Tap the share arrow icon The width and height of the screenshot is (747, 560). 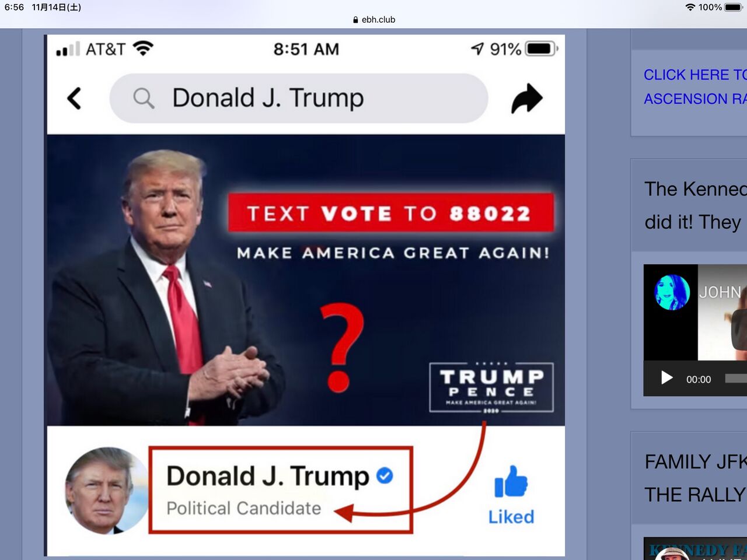(x=527, y=98)
